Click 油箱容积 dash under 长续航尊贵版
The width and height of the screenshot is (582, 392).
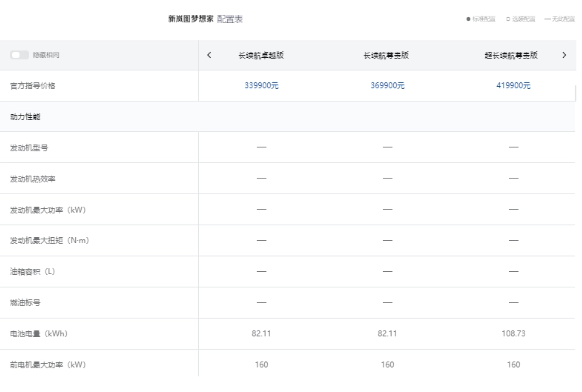coord(388,271)
